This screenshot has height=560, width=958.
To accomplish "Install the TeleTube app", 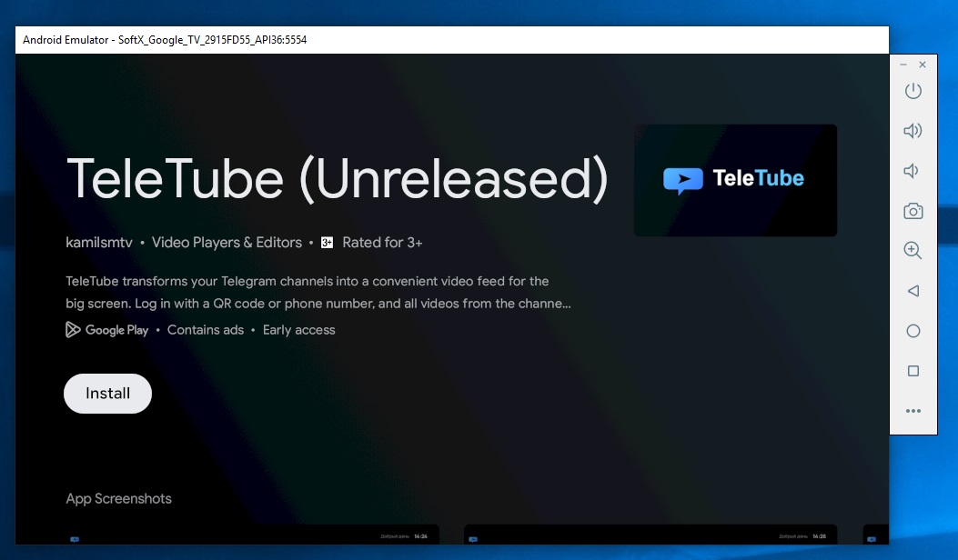I will pyautogui.click(x=107, y=394).
